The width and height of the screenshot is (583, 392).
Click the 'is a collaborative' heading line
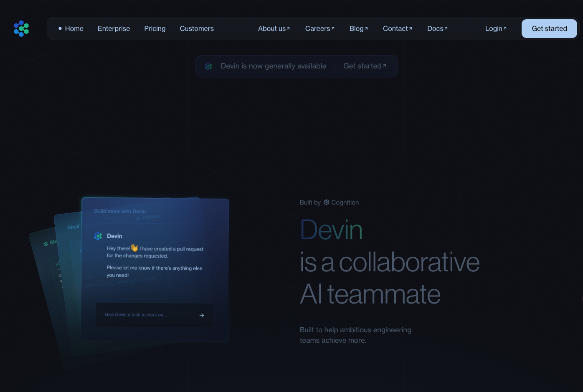tap(390, 262)
